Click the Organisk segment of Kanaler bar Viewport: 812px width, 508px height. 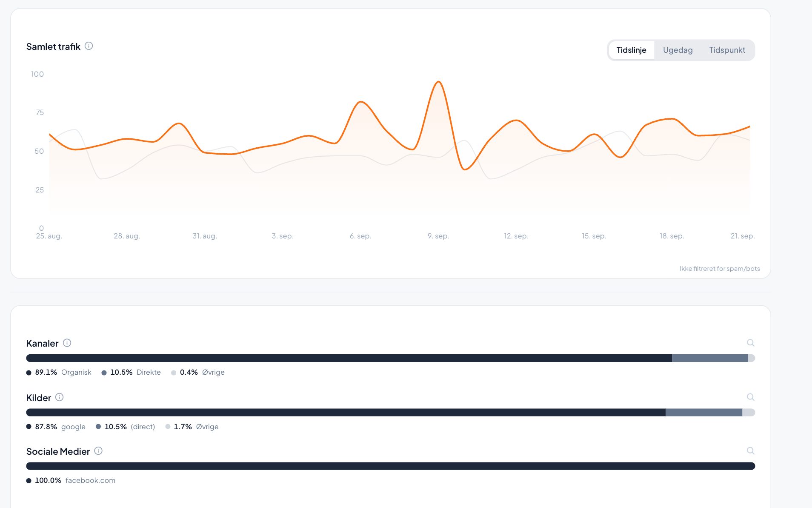(x=349, y=358)
